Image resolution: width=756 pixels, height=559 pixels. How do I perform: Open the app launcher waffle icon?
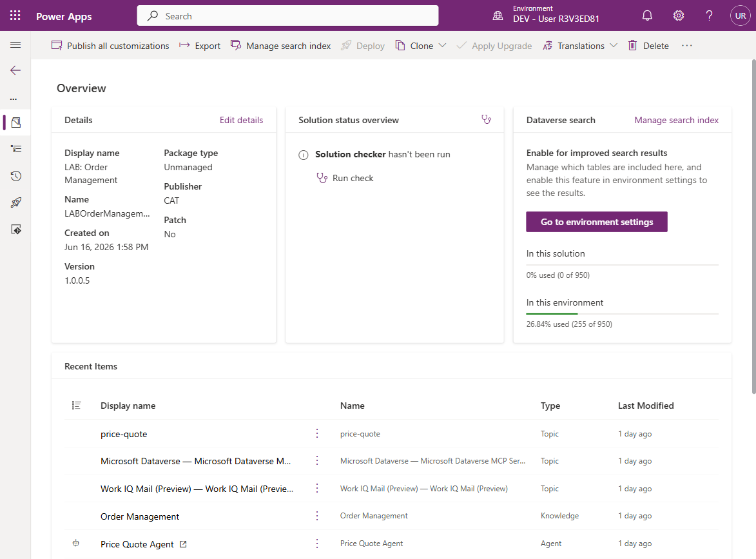click(x=15, y=15)
